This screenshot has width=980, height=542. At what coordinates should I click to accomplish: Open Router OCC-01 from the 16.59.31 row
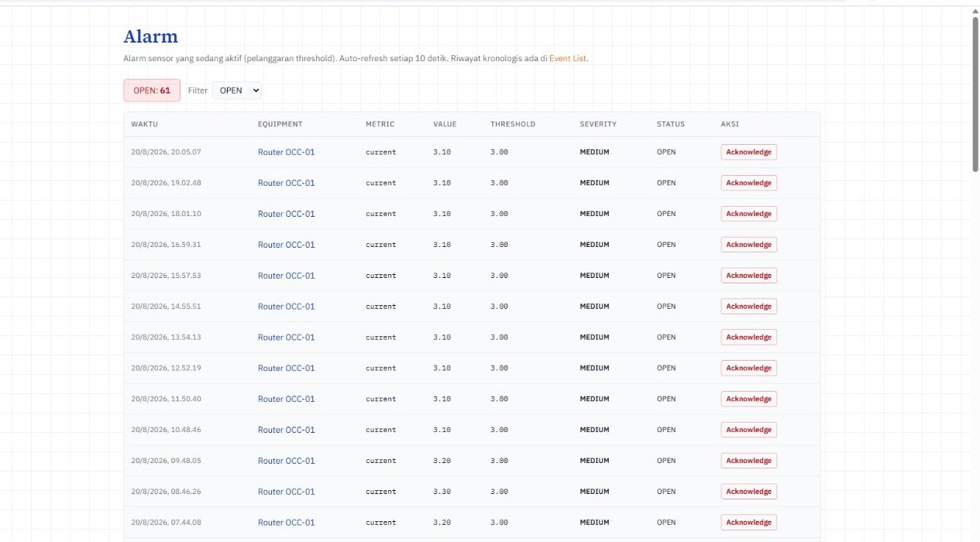coord(287,245)
